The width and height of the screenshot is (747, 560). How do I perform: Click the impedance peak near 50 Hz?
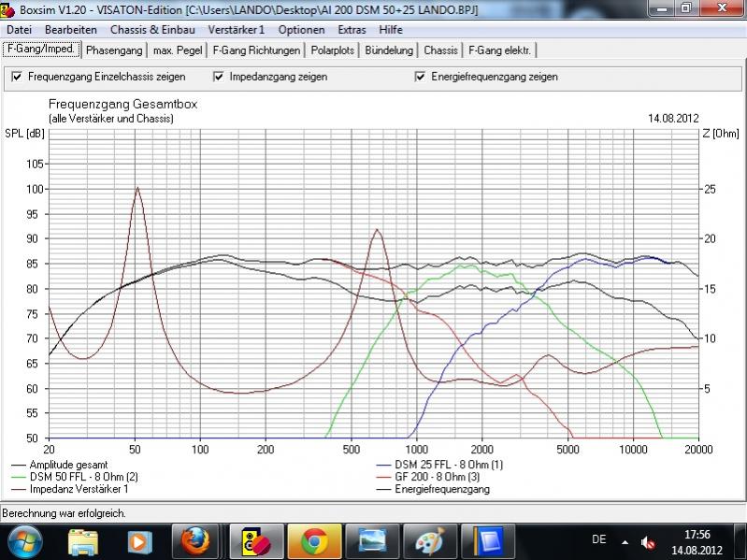tap(137, 188)
